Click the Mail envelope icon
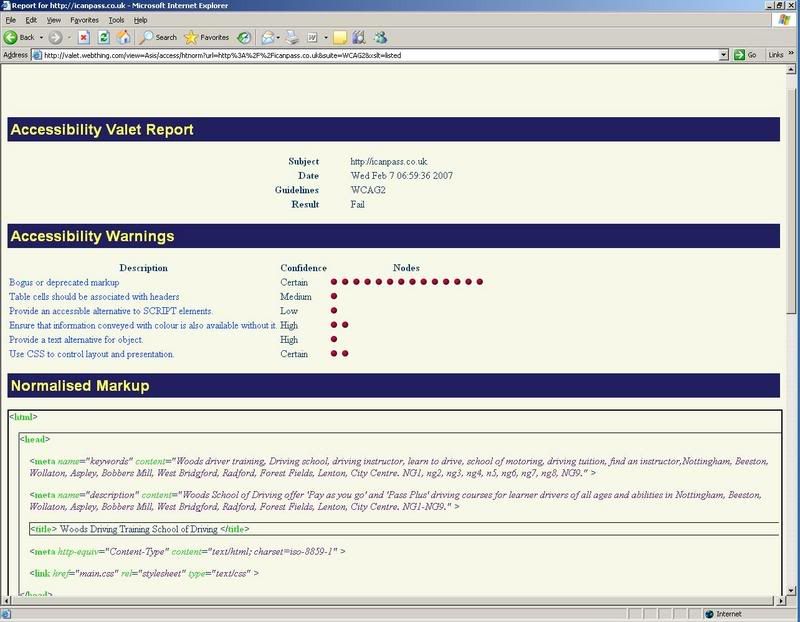Image resolution: width=800 pixels, height=622 pixels. [x=268, y=37]
